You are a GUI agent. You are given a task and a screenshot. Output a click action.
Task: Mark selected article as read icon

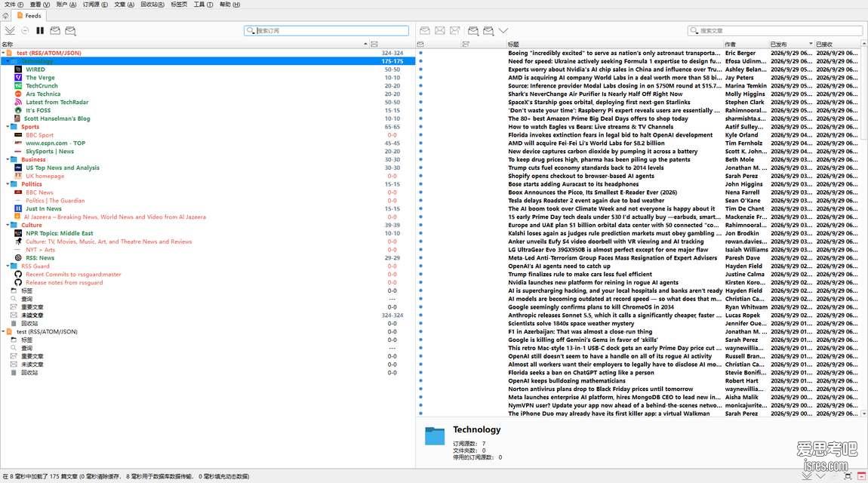pyautogui.click(x=425, y=30)
